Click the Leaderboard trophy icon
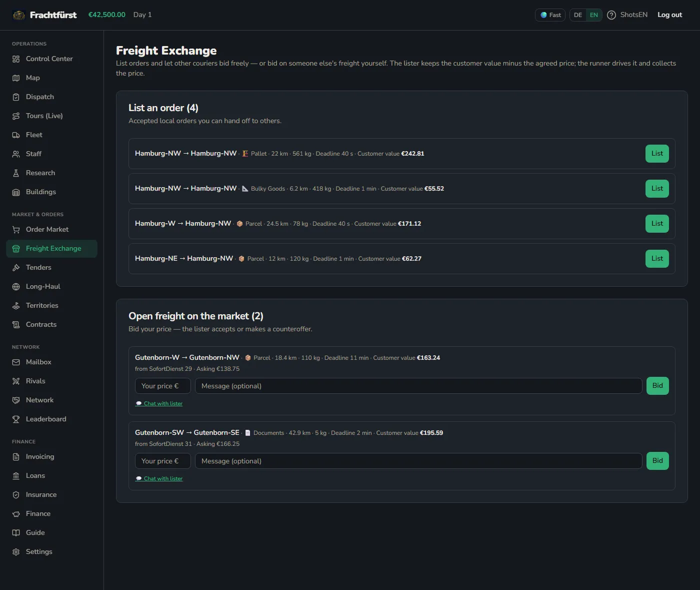 (16, 419)
